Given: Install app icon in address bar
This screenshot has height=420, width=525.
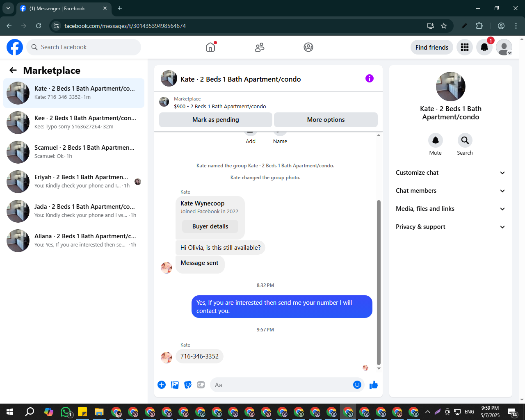Looking at the screenshot, I should pos(431,26).
